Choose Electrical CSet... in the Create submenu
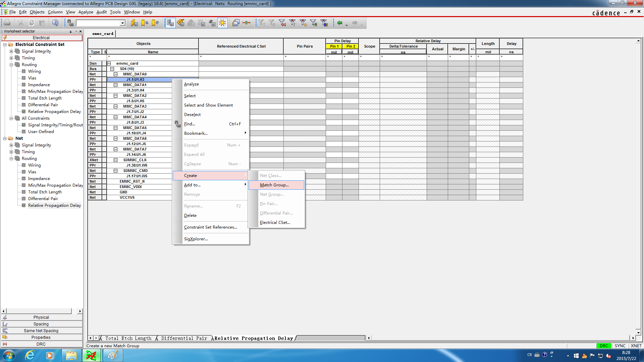 276,223
